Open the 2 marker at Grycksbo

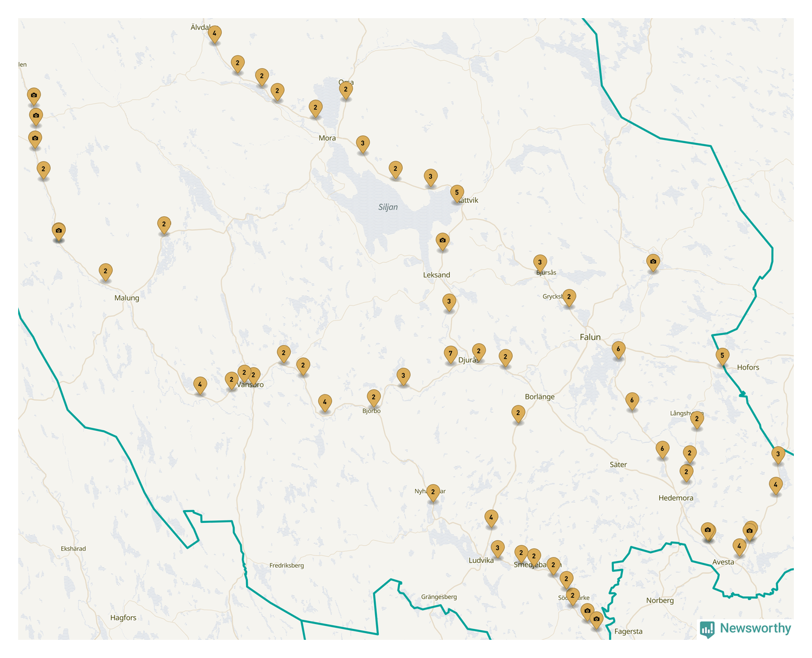click(568, 297)
